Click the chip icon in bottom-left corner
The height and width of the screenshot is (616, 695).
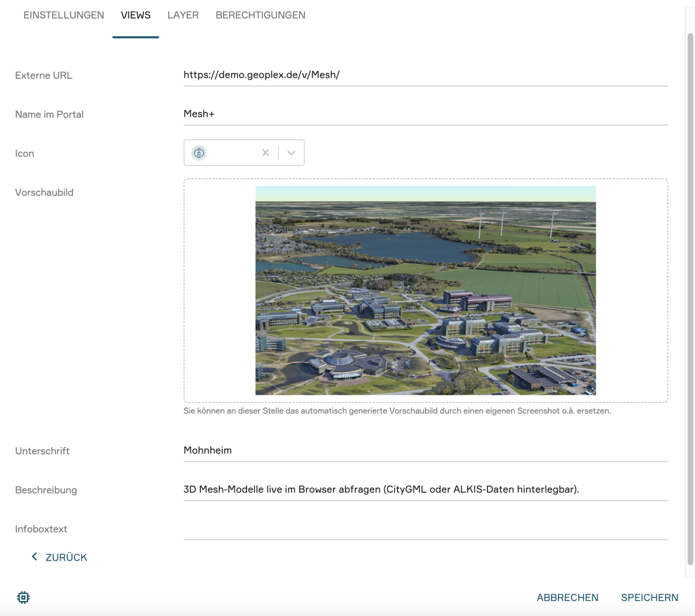(x=23, y=597)
